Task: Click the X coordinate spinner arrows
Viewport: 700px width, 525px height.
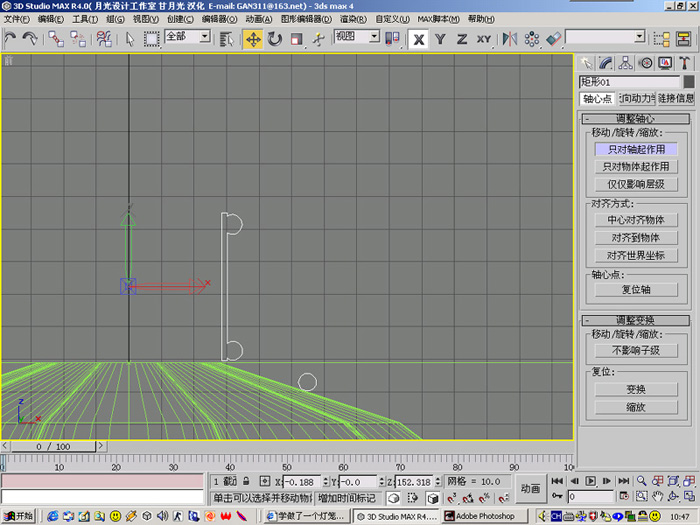Action: point(325,482)
